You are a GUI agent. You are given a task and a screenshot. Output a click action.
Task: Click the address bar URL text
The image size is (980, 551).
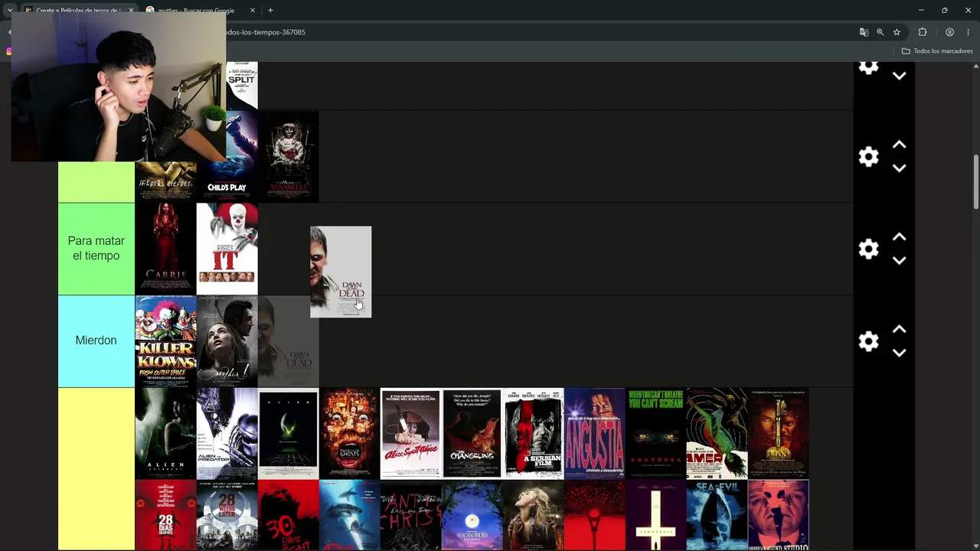(x=265, y=32)
